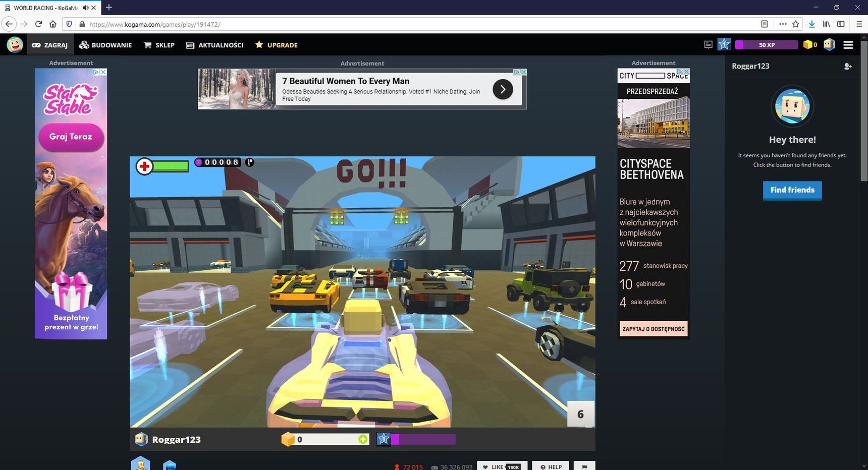Click the report flag button
The height and width of the screenshot is (470, 868).
point(584,466)
